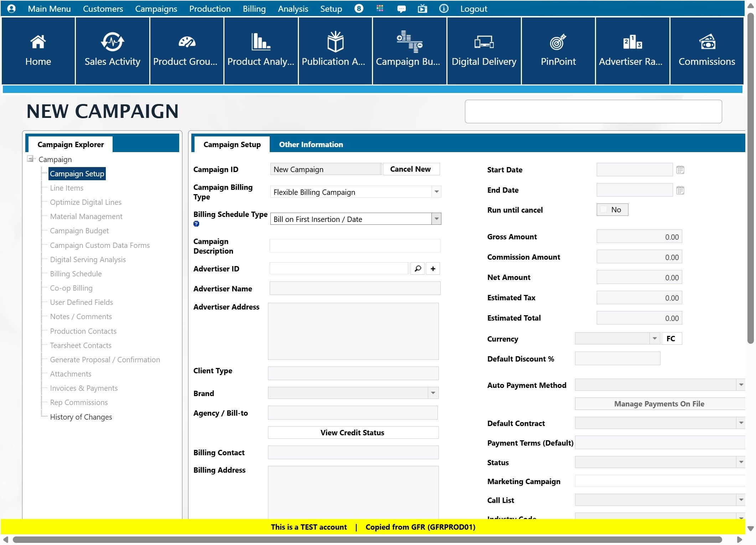The height and width of the screenshot is (545, 756).
Task: Open the Sales Activity dashboard tile
Action: [x=112, y=51]
